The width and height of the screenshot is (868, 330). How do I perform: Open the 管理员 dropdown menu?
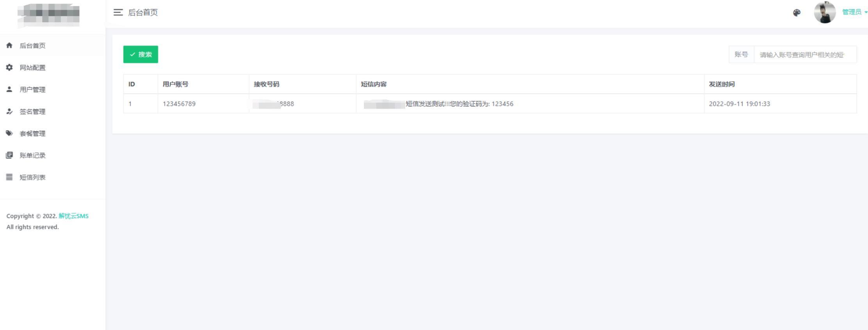[854, 12]
